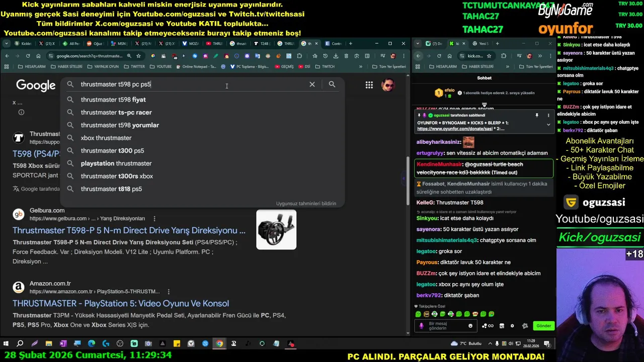This screenshot has width=644, height=362.
Task: Open YOUTUBE bookmark folder
Action: 160,66
